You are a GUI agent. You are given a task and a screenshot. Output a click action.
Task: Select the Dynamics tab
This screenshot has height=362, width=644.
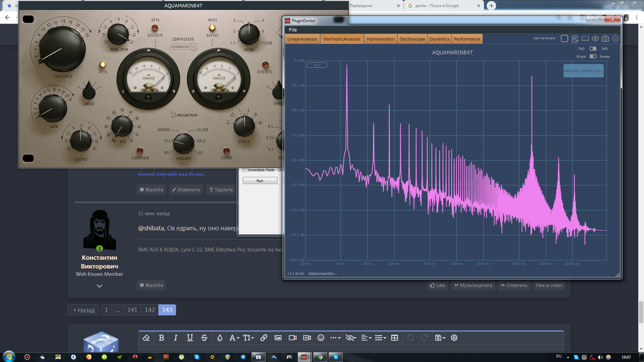[x=439, y=39]
